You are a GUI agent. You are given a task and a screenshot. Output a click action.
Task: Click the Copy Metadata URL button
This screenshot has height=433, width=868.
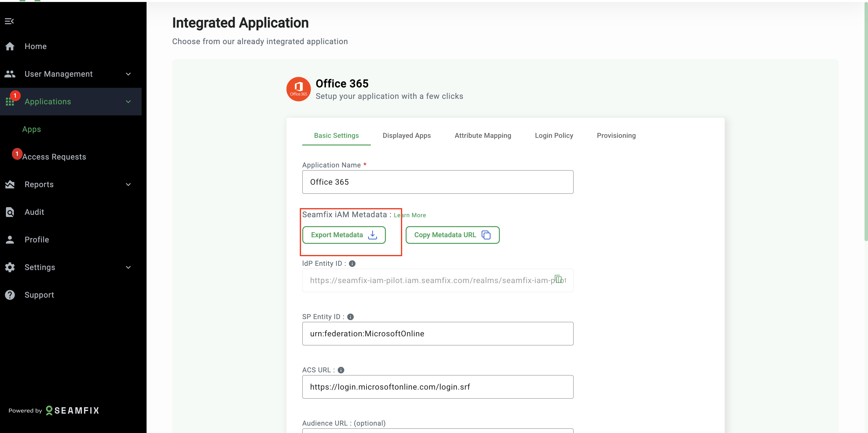click(x=452, y=235)
